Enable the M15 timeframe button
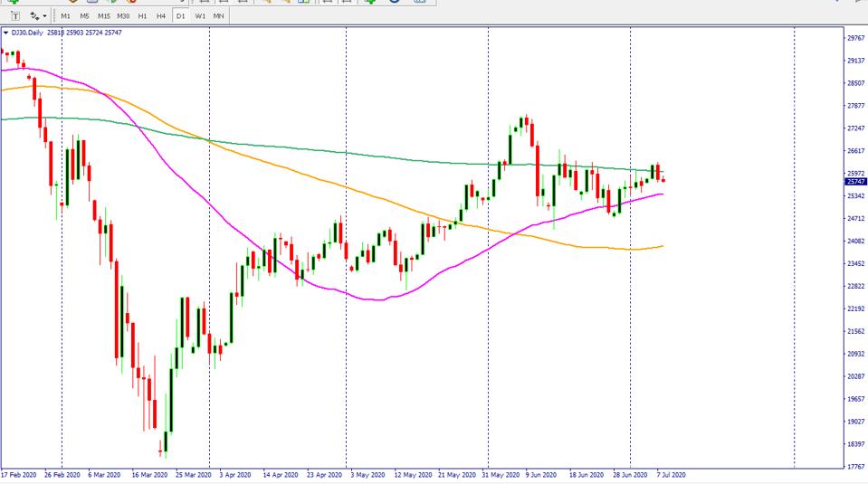868x484 pixels. click(104, 16)
